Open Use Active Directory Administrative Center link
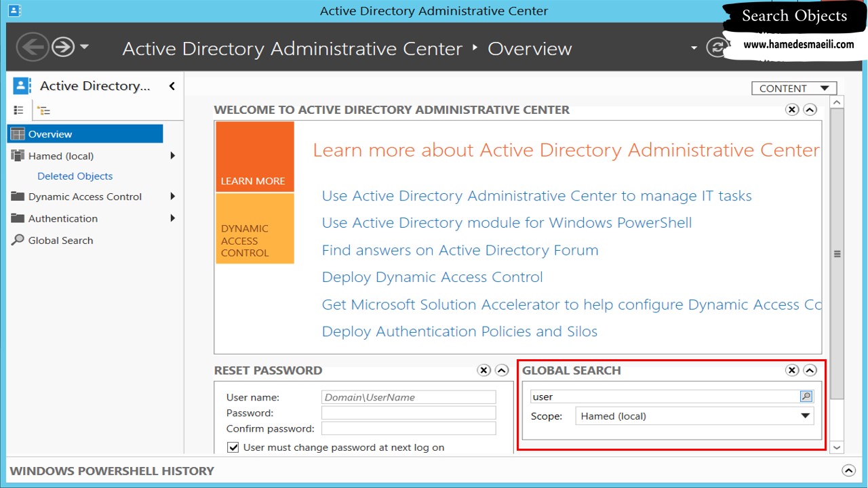The image size is (868, 488). [x=537, y=196]
